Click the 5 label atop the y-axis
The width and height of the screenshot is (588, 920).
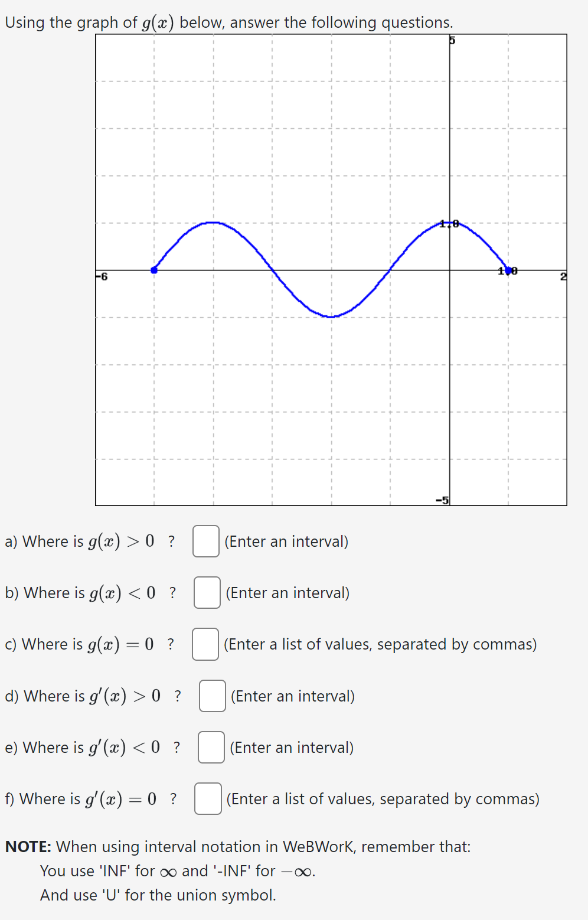click(x=452, y=40)
